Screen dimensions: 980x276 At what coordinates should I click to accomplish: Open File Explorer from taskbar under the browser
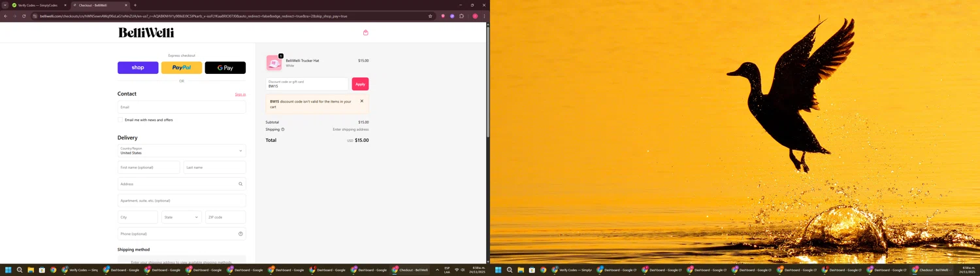click(x=31, y=269)
